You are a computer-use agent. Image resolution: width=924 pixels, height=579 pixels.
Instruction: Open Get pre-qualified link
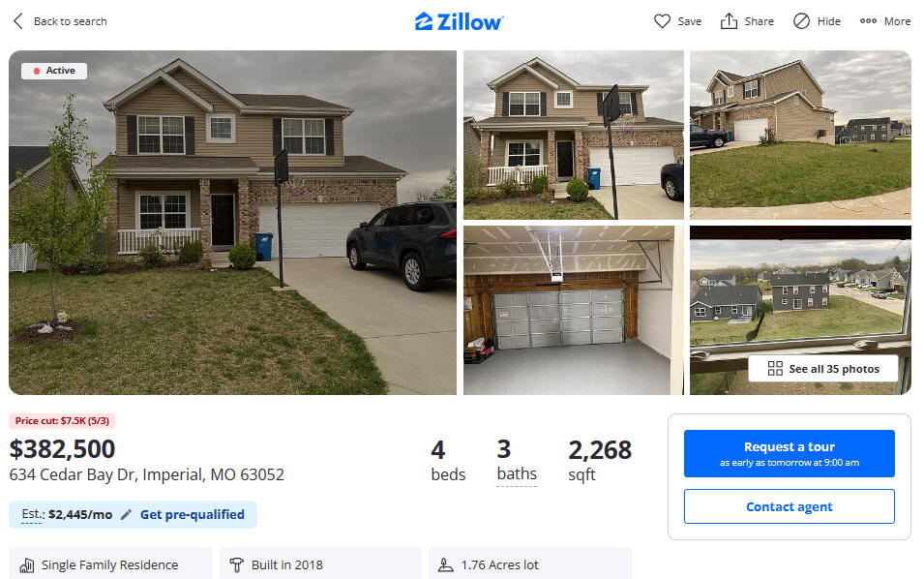pyautogui.click(x=193, y=515)
